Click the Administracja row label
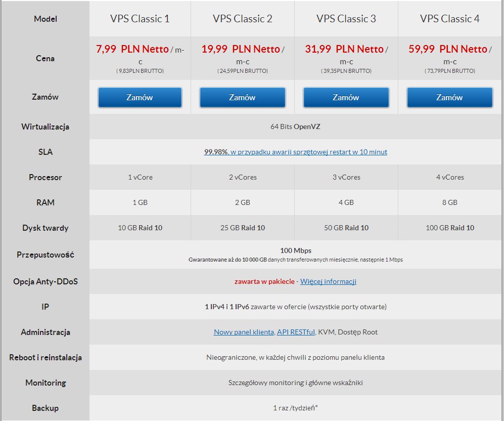 (45, 332)
